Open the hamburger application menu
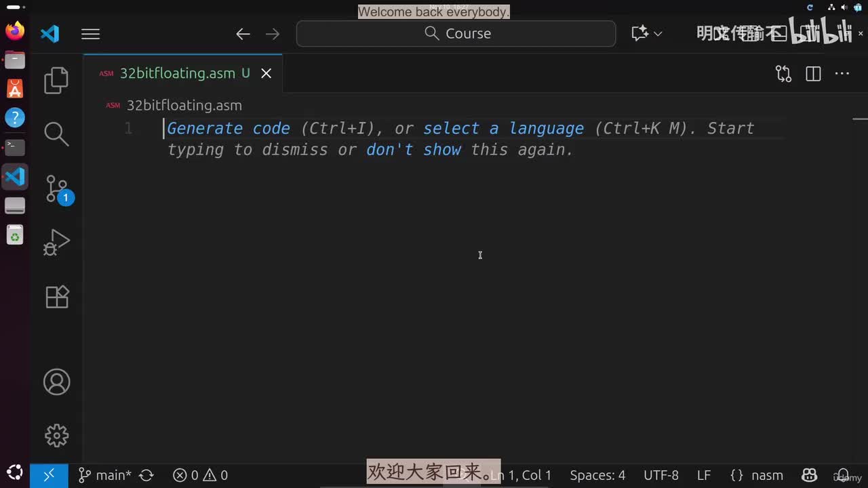868x488 pixels. (x=90, y=34)
